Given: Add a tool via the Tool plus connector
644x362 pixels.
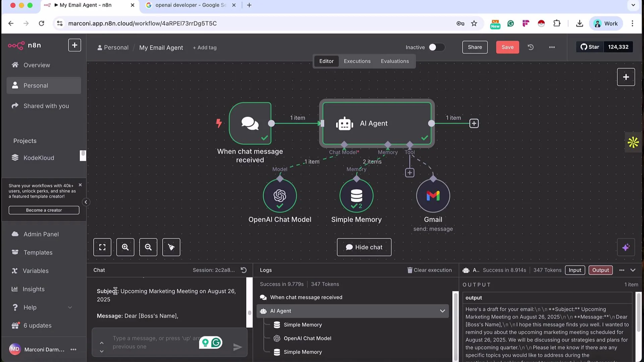Looking at the screenshot, I should point(410,173).
